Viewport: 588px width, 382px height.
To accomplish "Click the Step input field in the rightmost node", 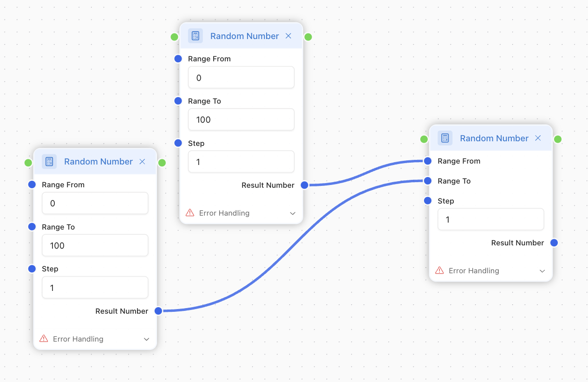I will 490,219.
